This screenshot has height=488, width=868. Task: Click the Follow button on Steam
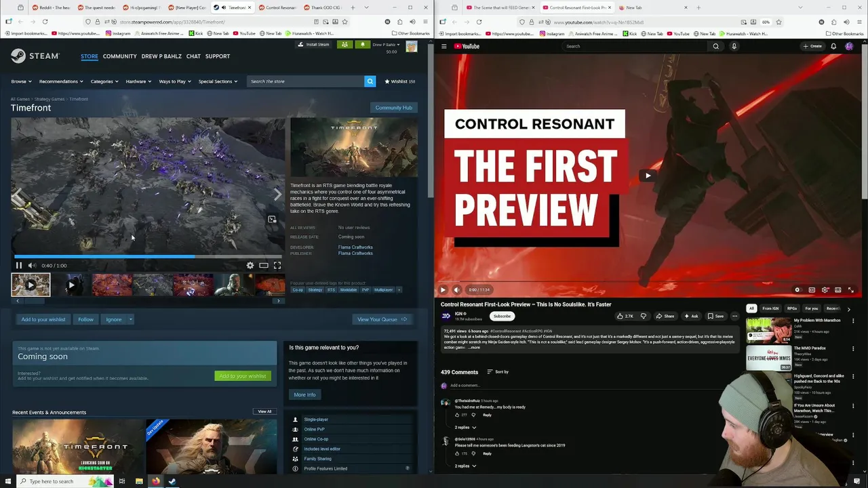point(85,319)
